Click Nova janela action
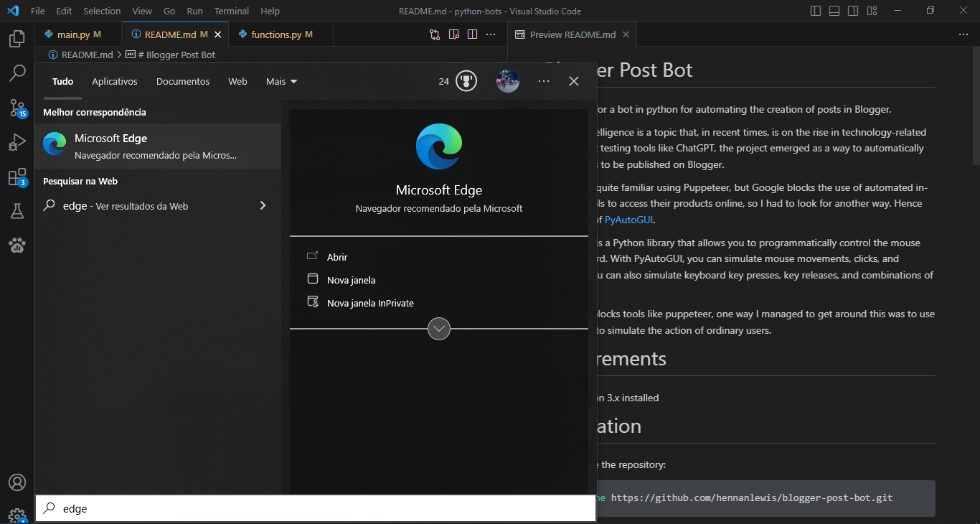 (x=439, y=280)
